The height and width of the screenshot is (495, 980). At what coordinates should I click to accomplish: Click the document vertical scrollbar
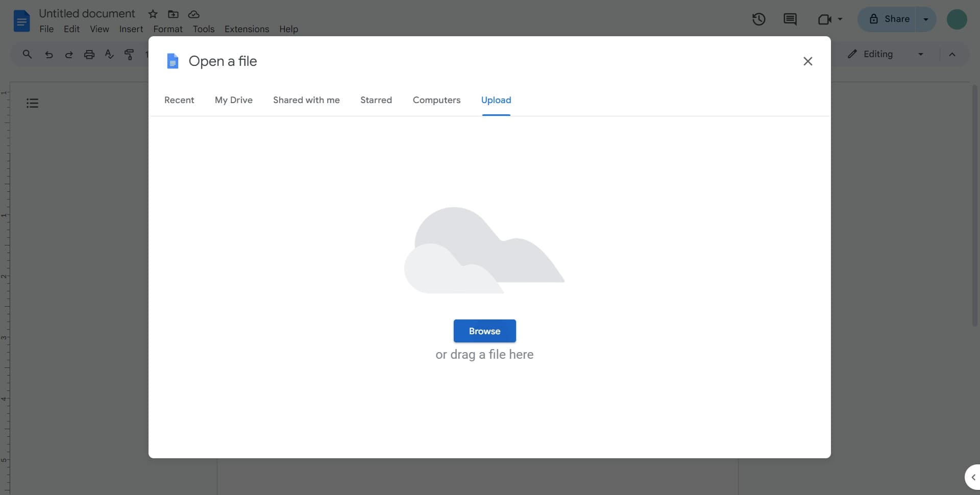tap(974, 204)
